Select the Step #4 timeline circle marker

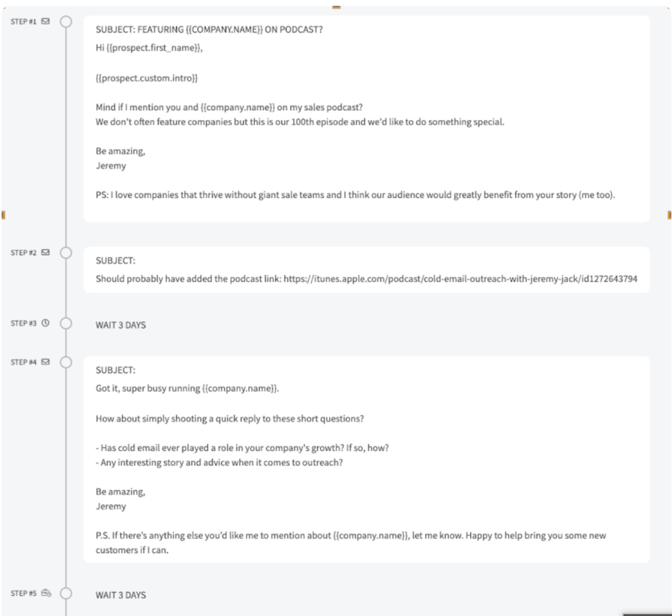(66, 362)
